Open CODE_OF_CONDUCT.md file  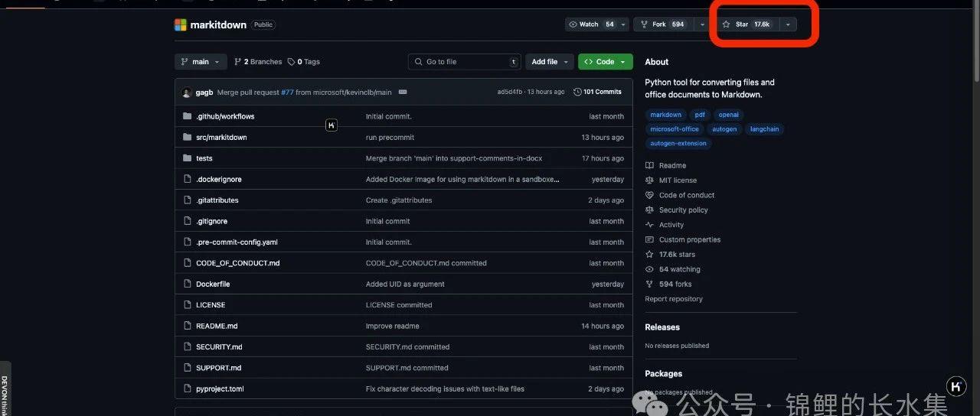[238, 263]
